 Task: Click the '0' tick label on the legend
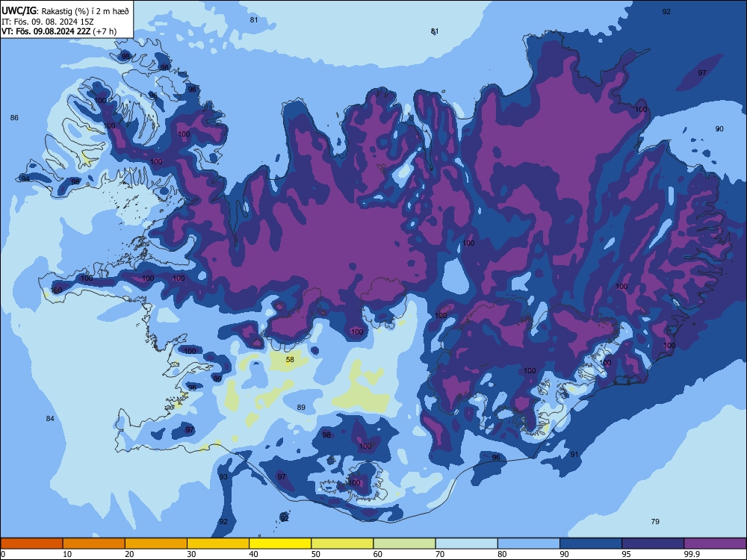pyautogui.click(x=3, y=554)
